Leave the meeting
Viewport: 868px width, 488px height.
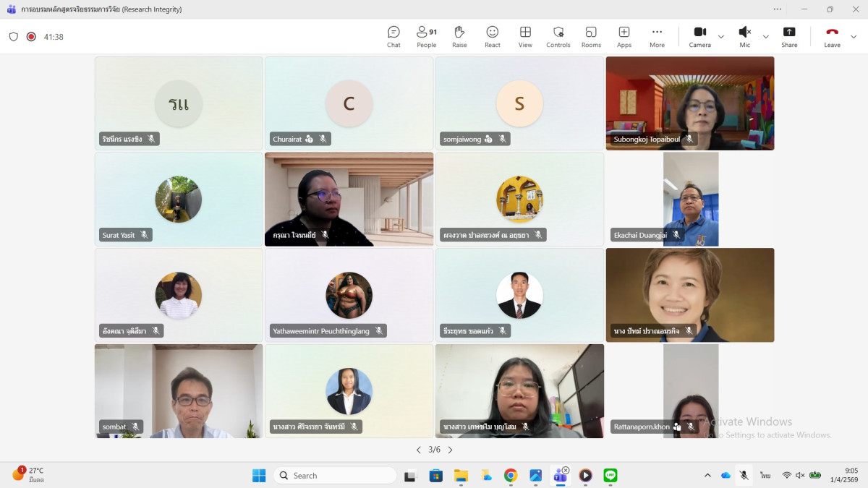pyautogui.click(x=832, y=36)
